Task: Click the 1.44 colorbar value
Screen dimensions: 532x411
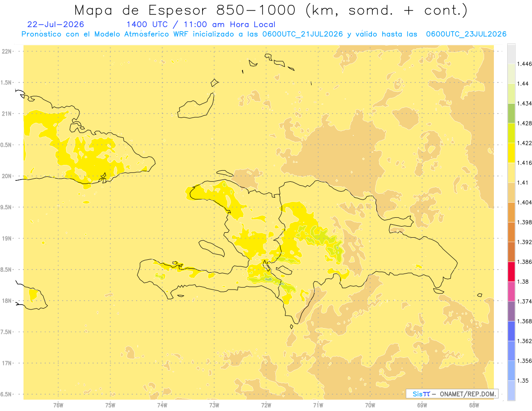Action: point(523,83)
